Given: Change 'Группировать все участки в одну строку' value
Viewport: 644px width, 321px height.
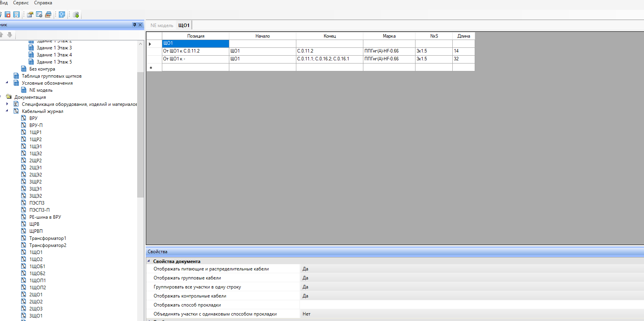Looking at the screenshot, I should [472, 287].
